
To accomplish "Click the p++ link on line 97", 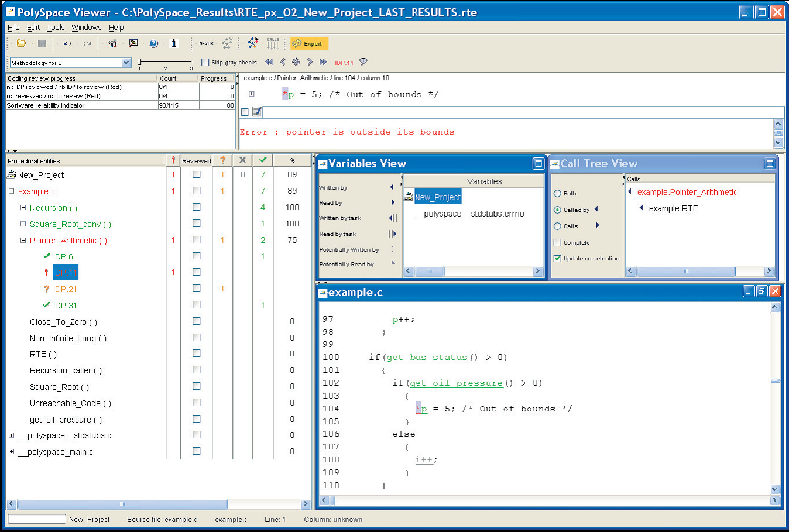I will (x=403, y=320).
